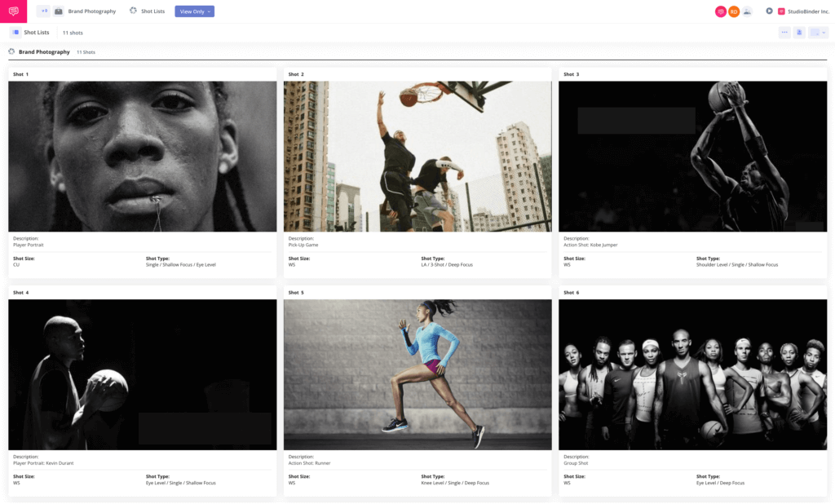
Task: Click the play tutorial circle icon
Action: pyautogui.click(x=769, y=11)
